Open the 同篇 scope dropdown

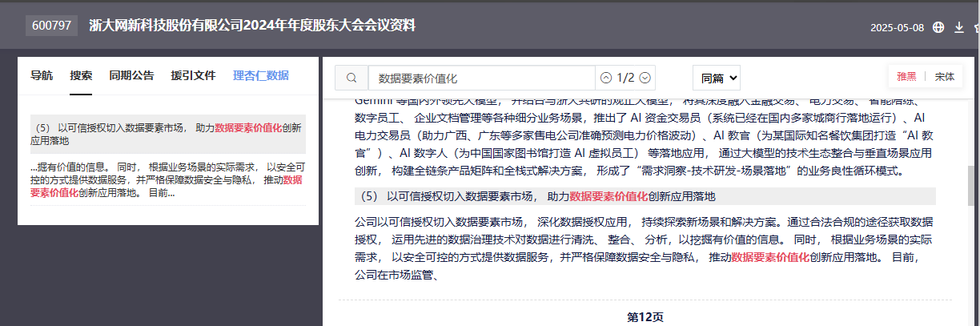716,78
